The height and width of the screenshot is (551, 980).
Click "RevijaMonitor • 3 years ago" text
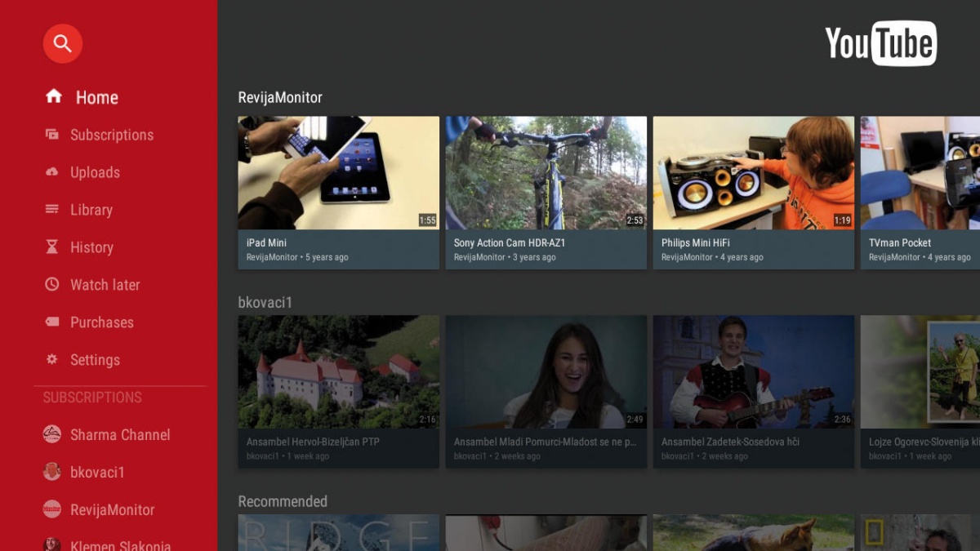(505, 257)
